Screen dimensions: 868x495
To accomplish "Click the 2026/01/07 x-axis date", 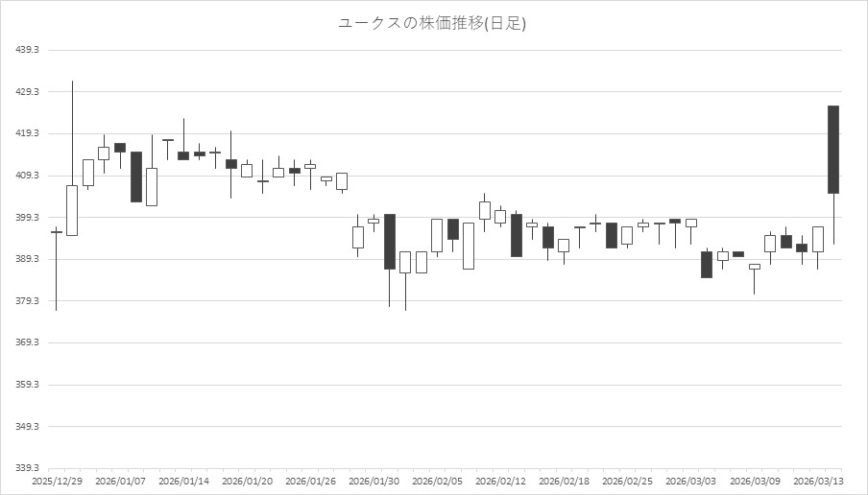I will coord(120,481).
